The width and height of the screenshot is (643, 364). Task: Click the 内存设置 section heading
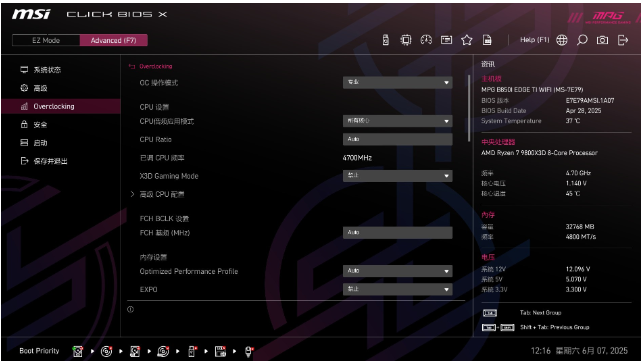153,257
